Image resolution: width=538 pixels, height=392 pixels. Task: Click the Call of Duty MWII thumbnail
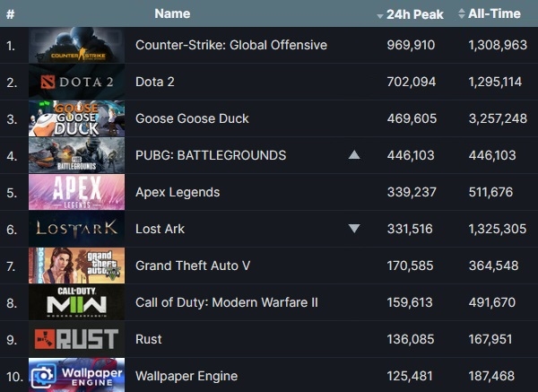pos(76,302)
